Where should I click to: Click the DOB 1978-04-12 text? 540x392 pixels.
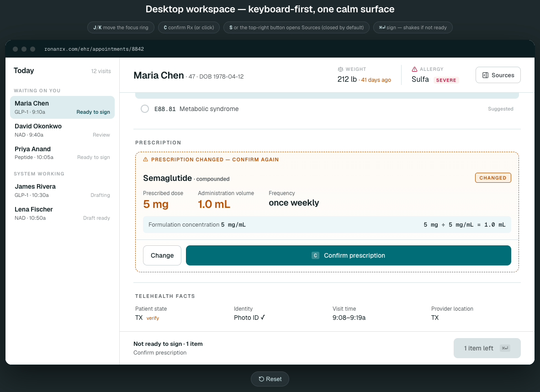click(222, 76)
